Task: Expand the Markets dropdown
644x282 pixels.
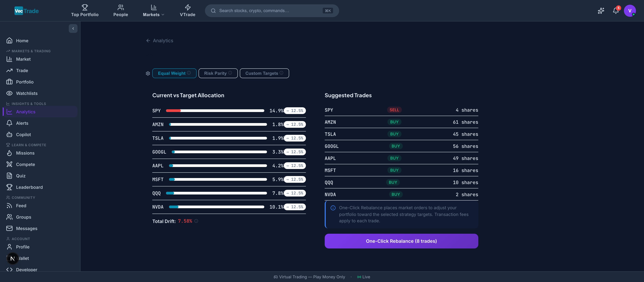Action: point(153,11)
